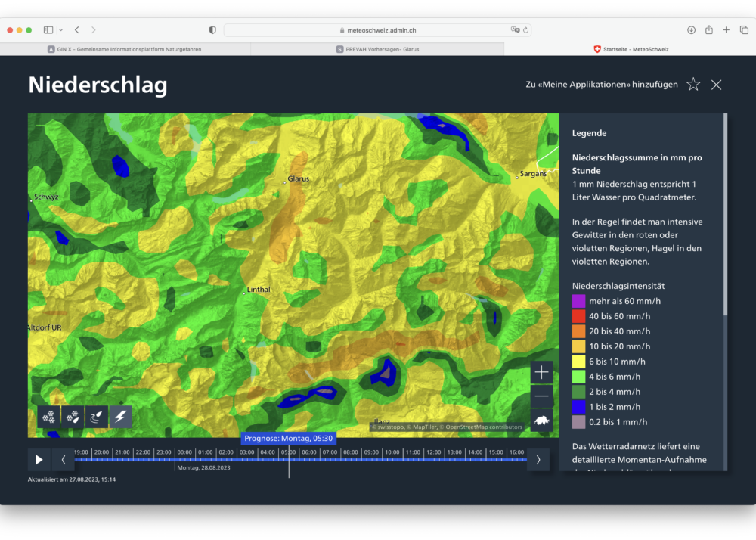This screenshot has width=756, height=540.
Task: Select the lightning bolt layer icon
Action: 121,417
